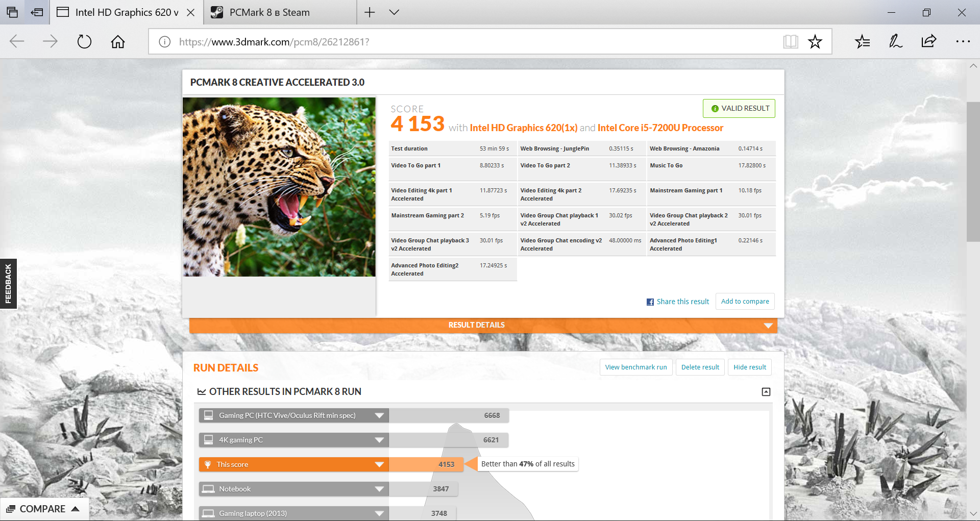Switch to PCMark 8 в Steam tab

280,12
